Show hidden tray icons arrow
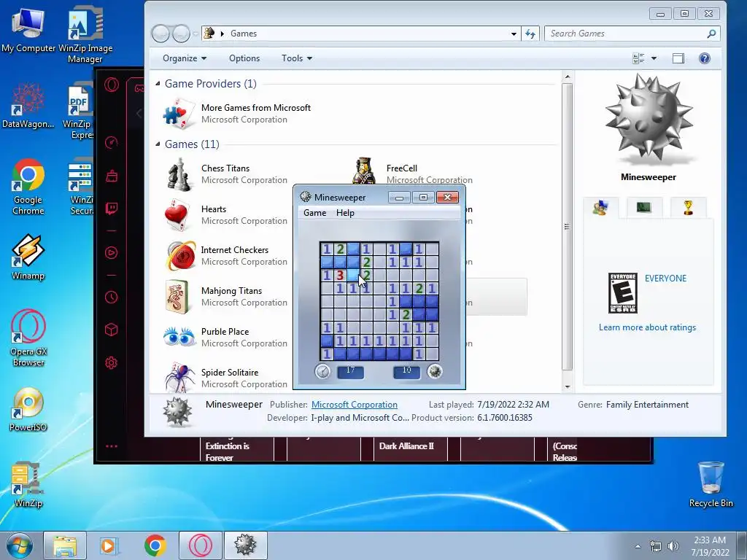This screenshot has height=560, width=747. (638, 546)
